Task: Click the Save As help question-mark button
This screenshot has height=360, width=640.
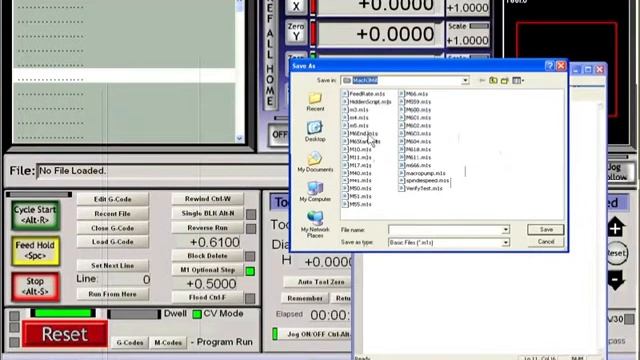Action: pyautogui.click(x=550, y=66)
